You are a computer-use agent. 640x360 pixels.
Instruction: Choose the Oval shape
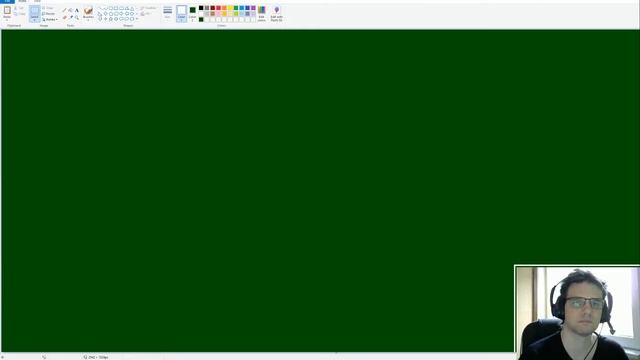(x=111, y=8)
